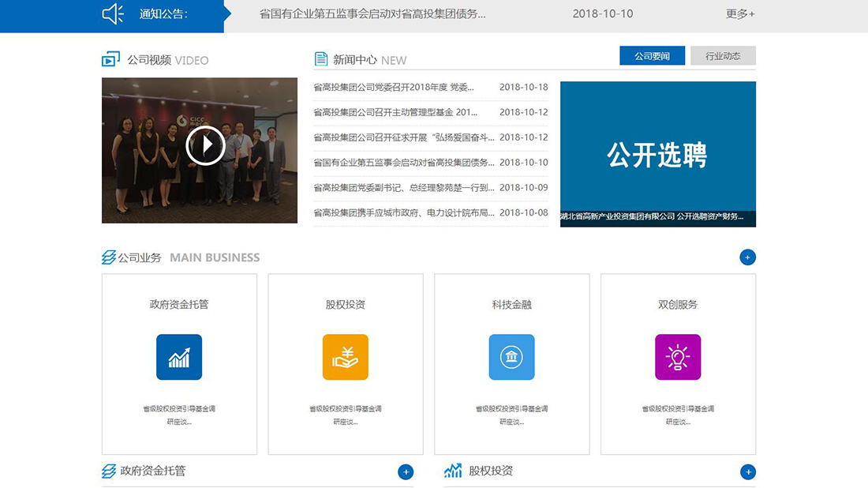Open 政府资金托管 chart icon
Viewport: 868px width, 488px height.
tap(179, 357)
